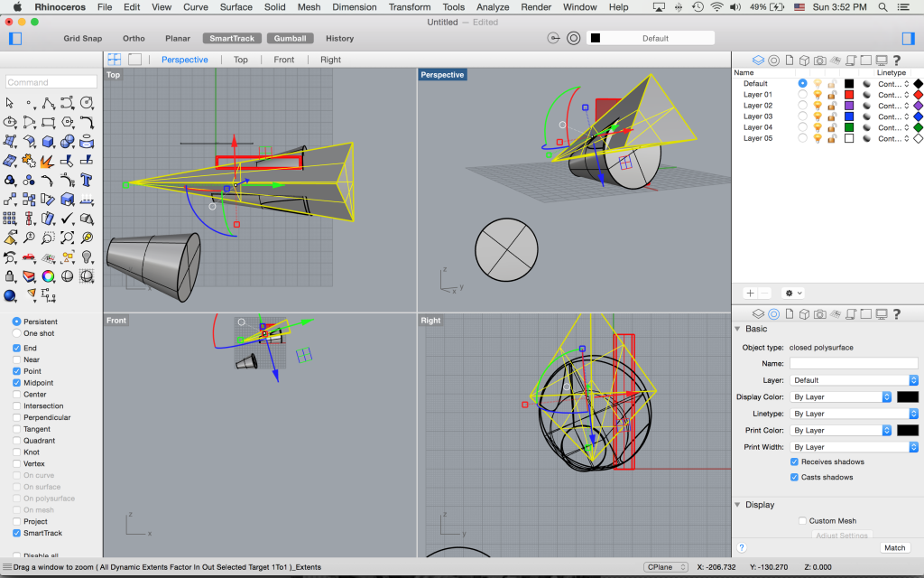Pick the circle drawing tool

coord(87,103)
